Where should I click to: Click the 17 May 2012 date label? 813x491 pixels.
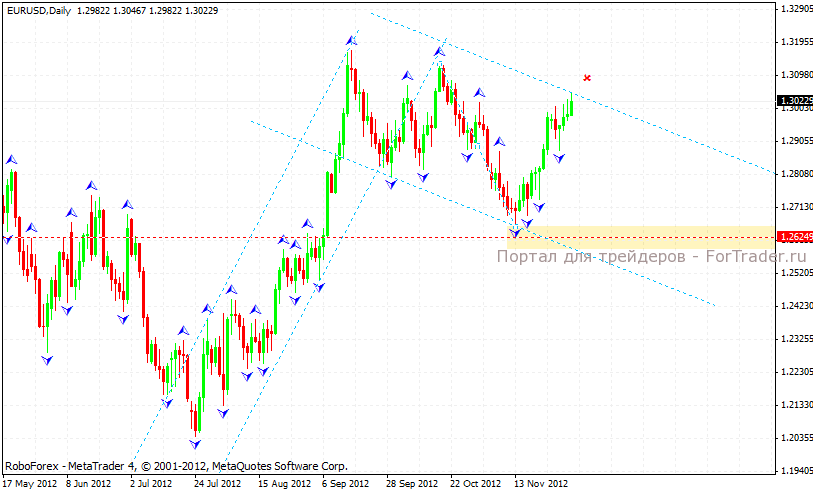pyautogui.click(x=28, y=483)
